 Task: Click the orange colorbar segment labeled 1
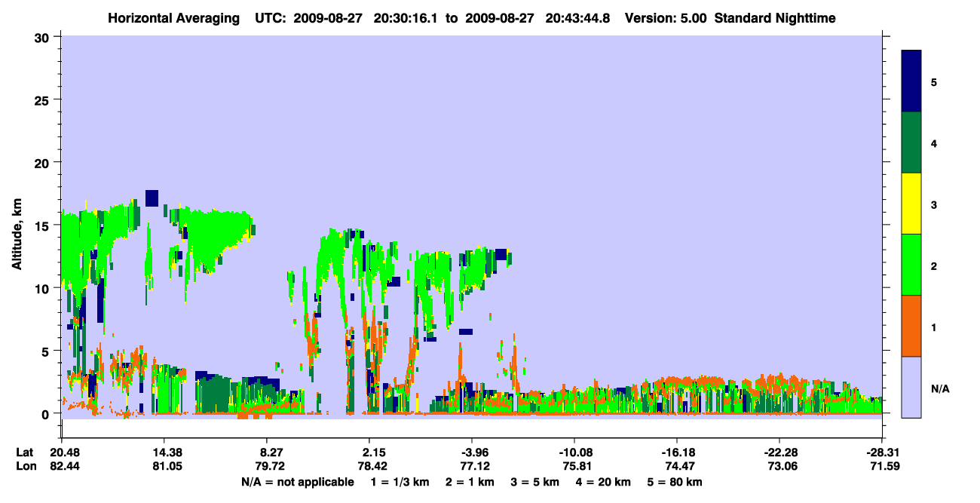pos(911,326)
